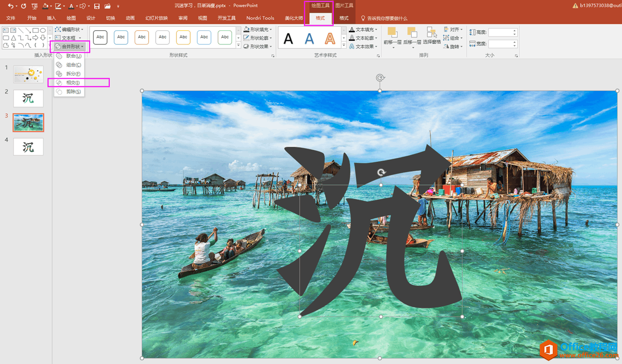This screenshot has width=622, height=364.
Task: Open the 选择窗格 selection pane
Action: [x=431, y=36]
